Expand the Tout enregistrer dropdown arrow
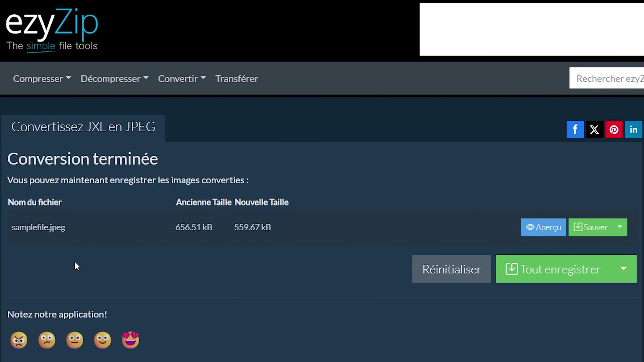The width and height of the screenshot is (644, 362). (x=624, y=269)
